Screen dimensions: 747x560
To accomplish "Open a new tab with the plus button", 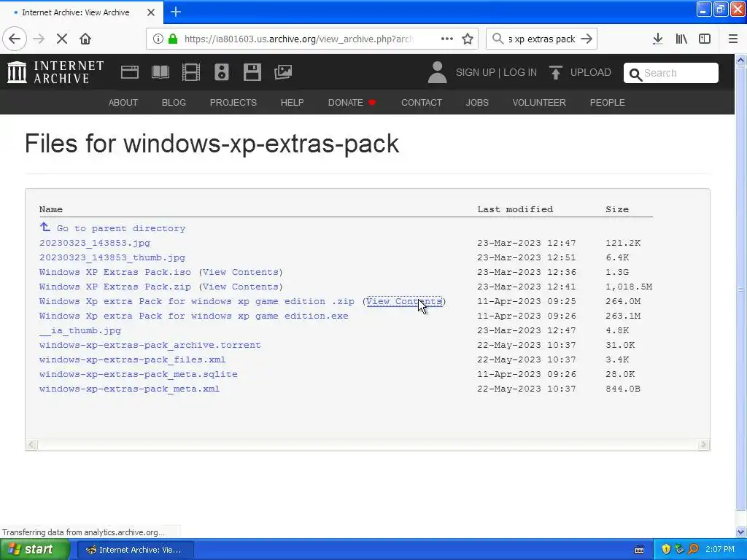I will point(176,12).
